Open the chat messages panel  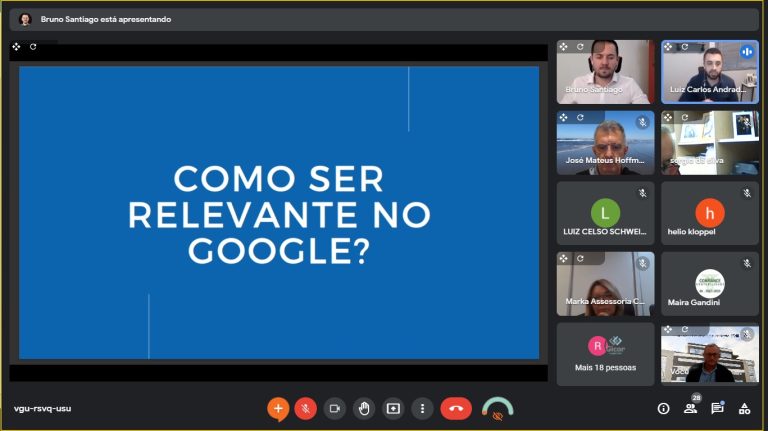click(717, 408)
